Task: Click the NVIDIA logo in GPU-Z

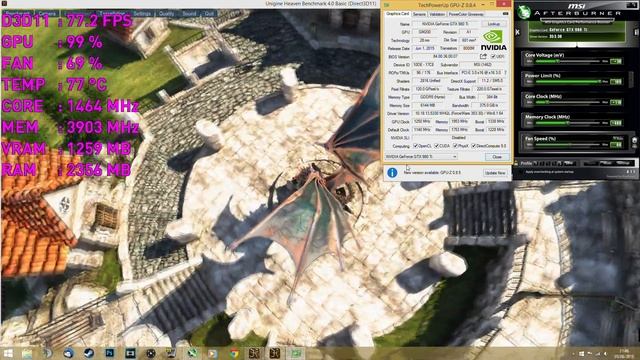Action: 493,40
